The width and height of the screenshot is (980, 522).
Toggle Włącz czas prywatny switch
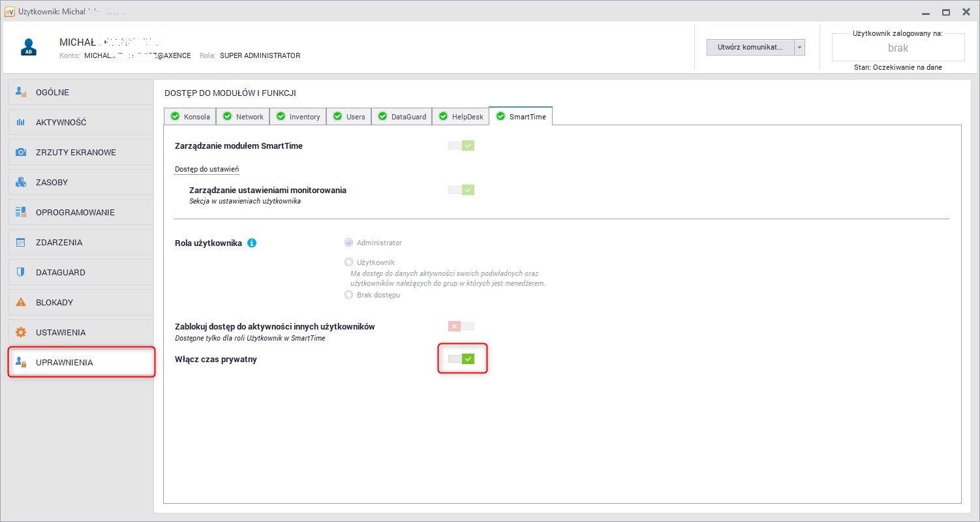coord(461,359)
